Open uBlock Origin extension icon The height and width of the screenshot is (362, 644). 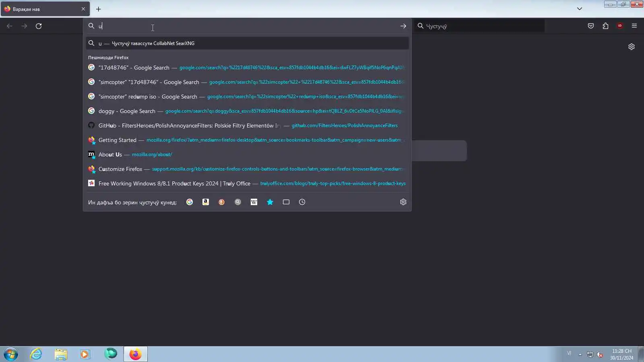(620, 26)
